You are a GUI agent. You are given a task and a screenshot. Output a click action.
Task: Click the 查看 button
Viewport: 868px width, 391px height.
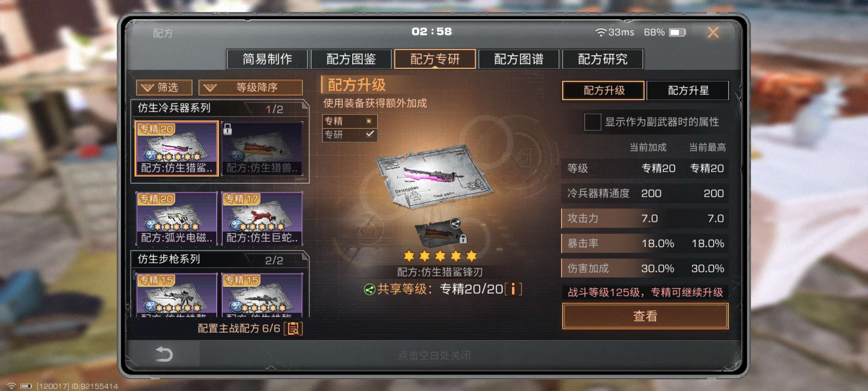click(645, 316)
